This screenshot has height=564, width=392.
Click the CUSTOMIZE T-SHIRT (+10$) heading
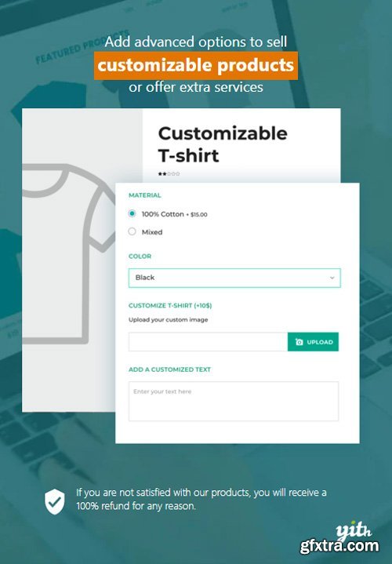point(170,305)
